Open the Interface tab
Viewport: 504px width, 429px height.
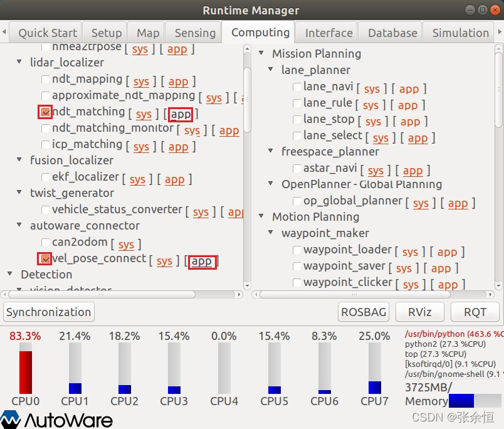click(x=327, y=33)
